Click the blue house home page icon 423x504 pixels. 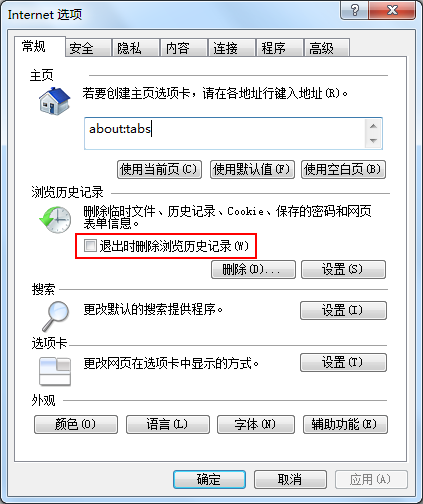[x=54, y=101]
